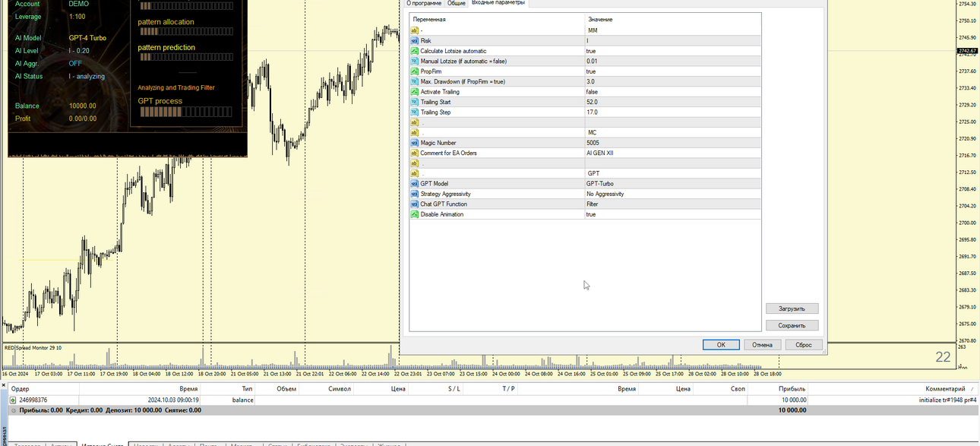Click the T / P column header

[490, 388]
